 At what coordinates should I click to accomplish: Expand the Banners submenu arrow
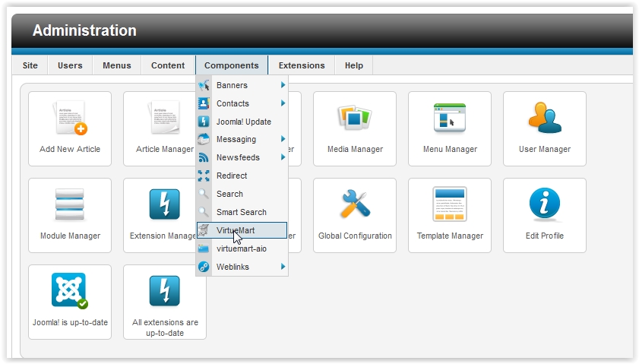pyautogui.click(x=283, y=85)
